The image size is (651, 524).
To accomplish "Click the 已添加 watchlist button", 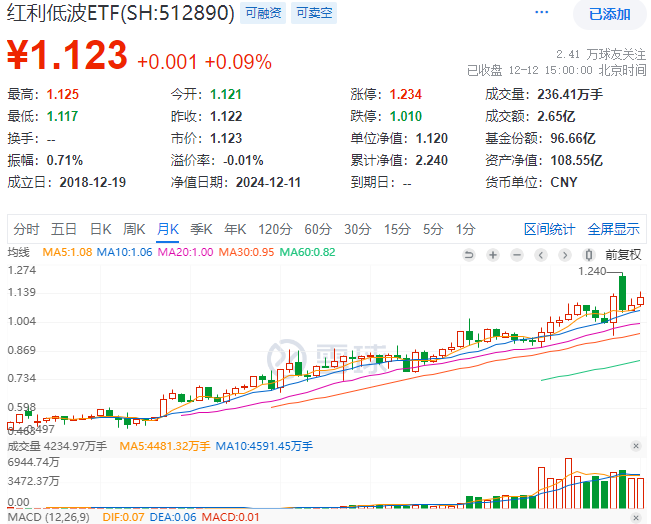I will point(609,15).
